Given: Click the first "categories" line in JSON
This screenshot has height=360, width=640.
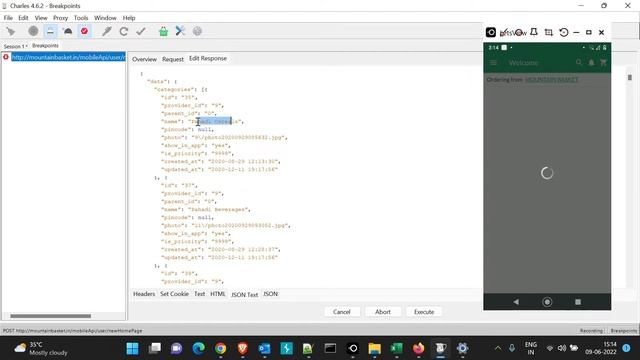Looking at the screenshot, I should click(181, 89).
